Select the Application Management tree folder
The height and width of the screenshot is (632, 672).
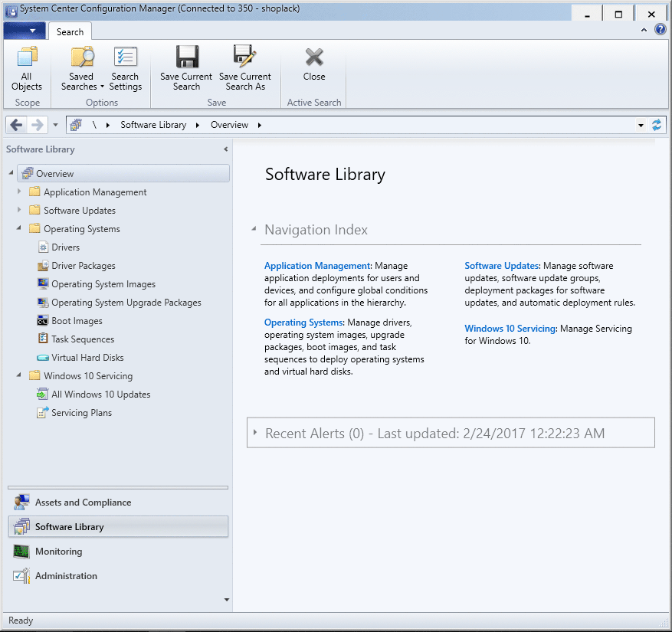pyautogui.click(x=88, y=192)
